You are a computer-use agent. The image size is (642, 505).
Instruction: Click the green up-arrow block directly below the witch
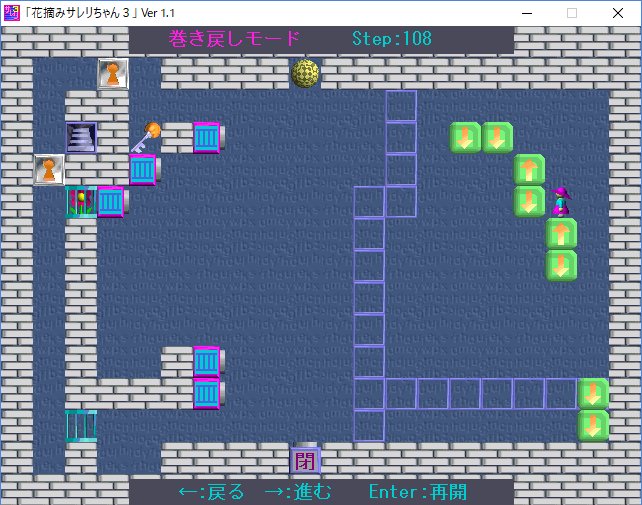pos(561,233)
